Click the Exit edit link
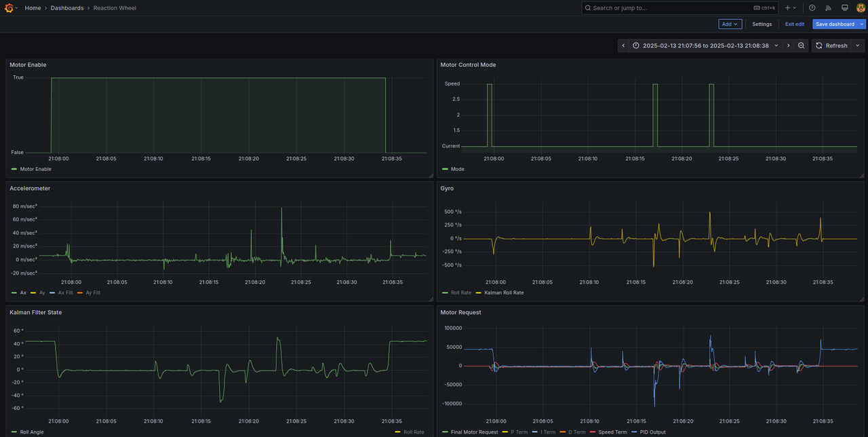The image size is (868, 437). 795,24
